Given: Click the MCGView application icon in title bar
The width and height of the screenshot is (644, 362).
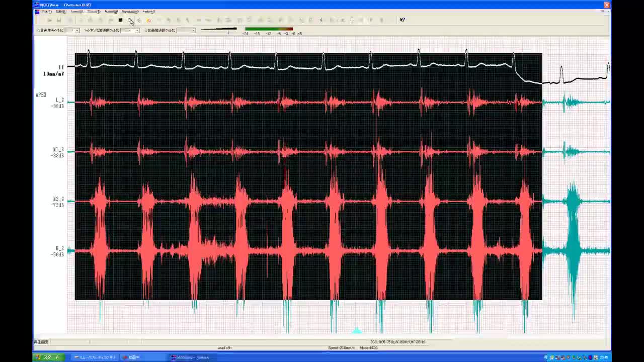Looking at the screenshot, I should [x=37, y=5].
